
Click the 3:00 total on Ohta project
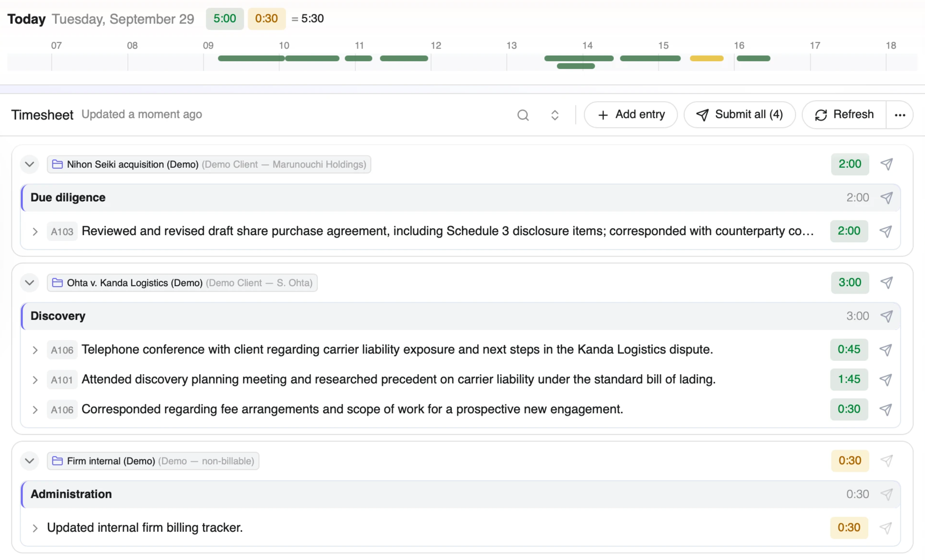850,283
